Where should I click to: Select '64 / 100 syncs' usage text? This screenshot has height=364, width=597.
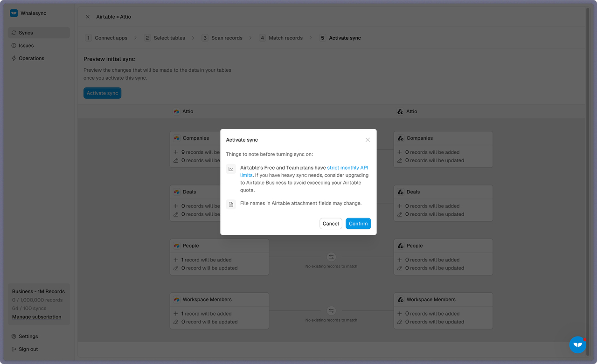(29, 309)
